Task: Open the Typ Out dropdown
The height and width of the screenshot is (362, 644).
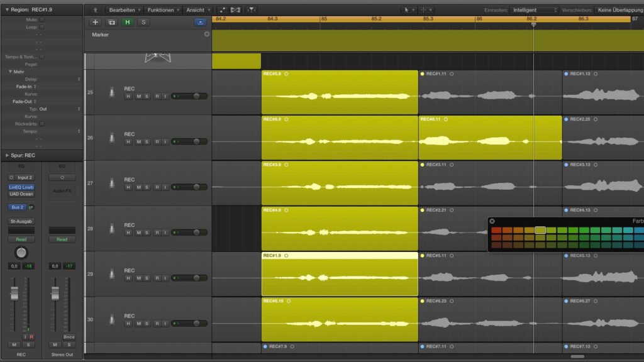Action: pyautogui.click(x=60, y=109)
